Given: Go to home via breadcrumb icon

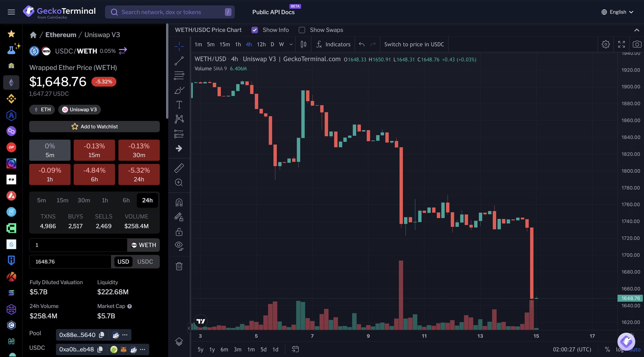Looking at the screenshot, I should tap(33, 35).
